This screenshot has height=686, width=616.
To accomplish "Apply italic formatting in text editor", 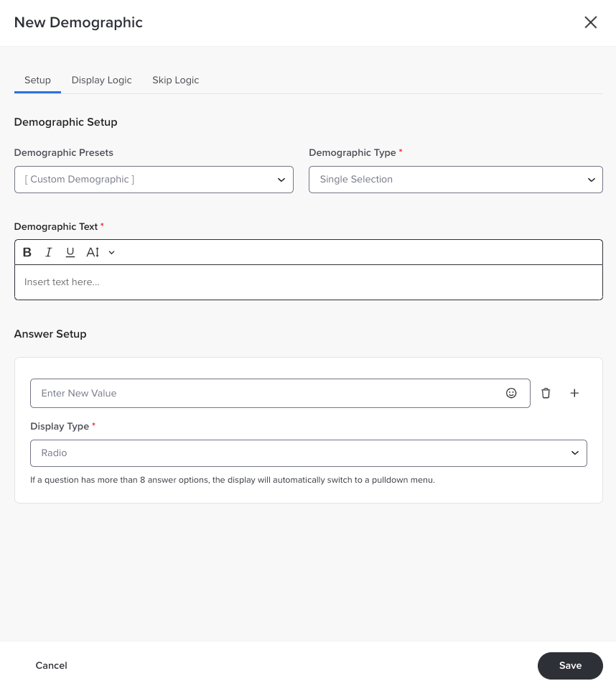I will [x=49, y=252].
